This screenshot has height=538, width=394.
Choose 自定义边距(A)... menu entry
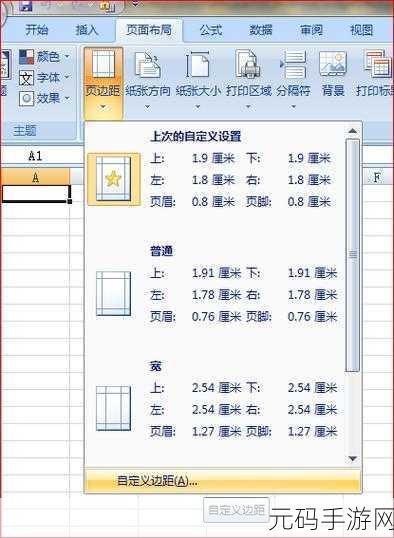click(x=222, y=481)
